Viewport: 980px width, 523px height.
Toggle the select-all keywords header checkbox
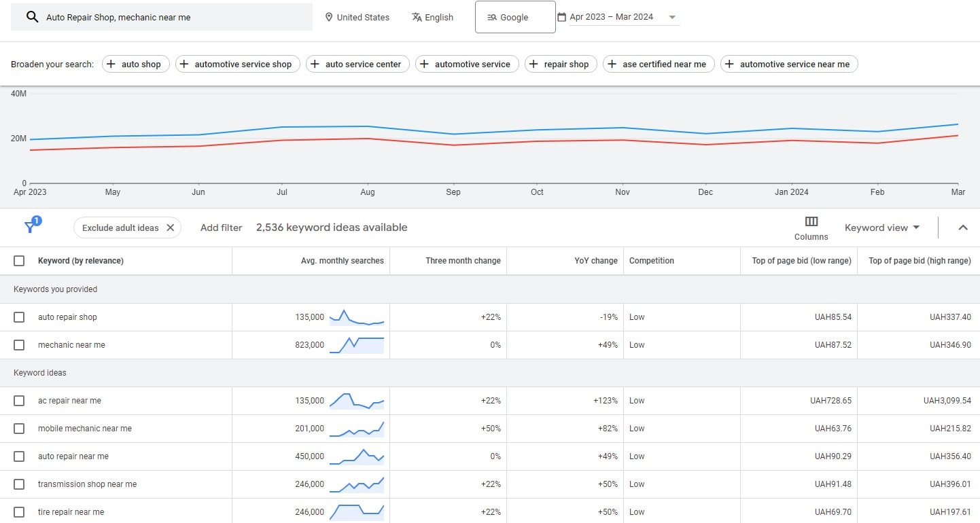click(x=19, y=261)
